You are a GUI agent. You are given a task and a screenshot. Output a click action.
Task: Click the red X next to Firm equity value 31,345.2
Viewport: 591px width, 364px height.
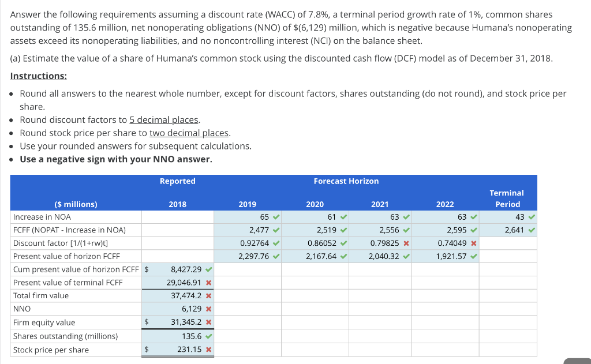pyautogui.click(x=208, y=321)
